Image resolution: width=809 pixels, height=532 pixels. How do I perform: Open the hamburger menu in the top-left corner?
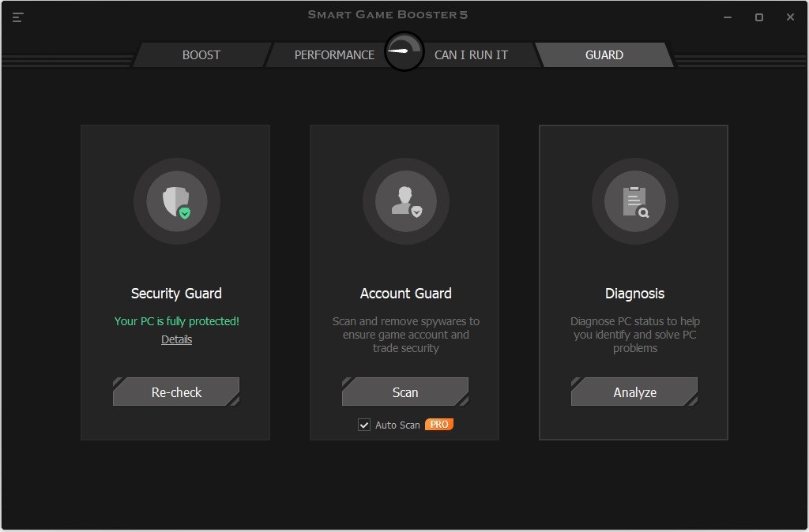click(x=17, y=17)
